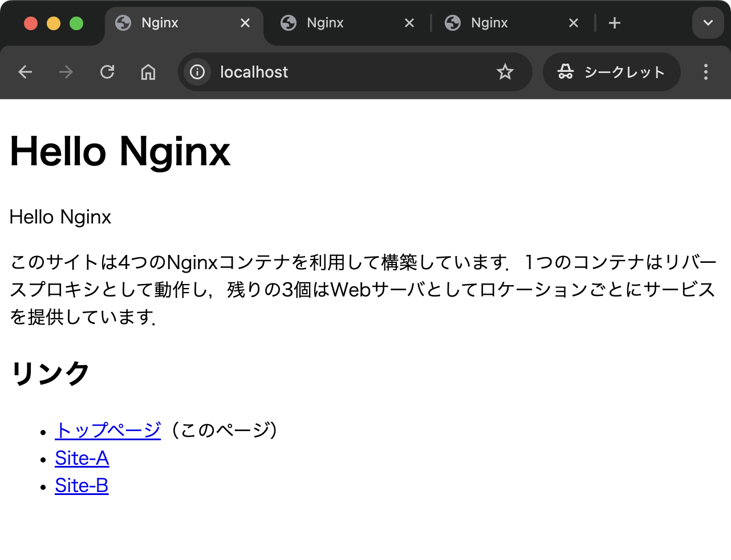Bookmark this page with the star icon
The image size is (731, 560).
(x=505, y=72)
